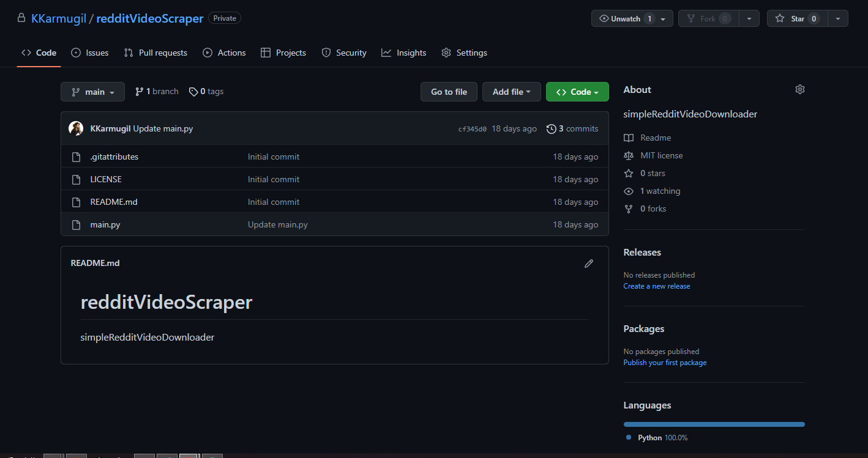Screen dimensions: 868x458
Task: Open the LICENSE file
Action: [x=106, y=180]
